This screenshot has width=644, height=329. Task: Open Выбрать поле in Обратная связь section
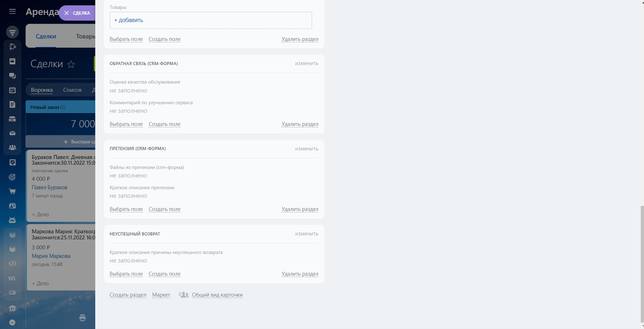126,124
